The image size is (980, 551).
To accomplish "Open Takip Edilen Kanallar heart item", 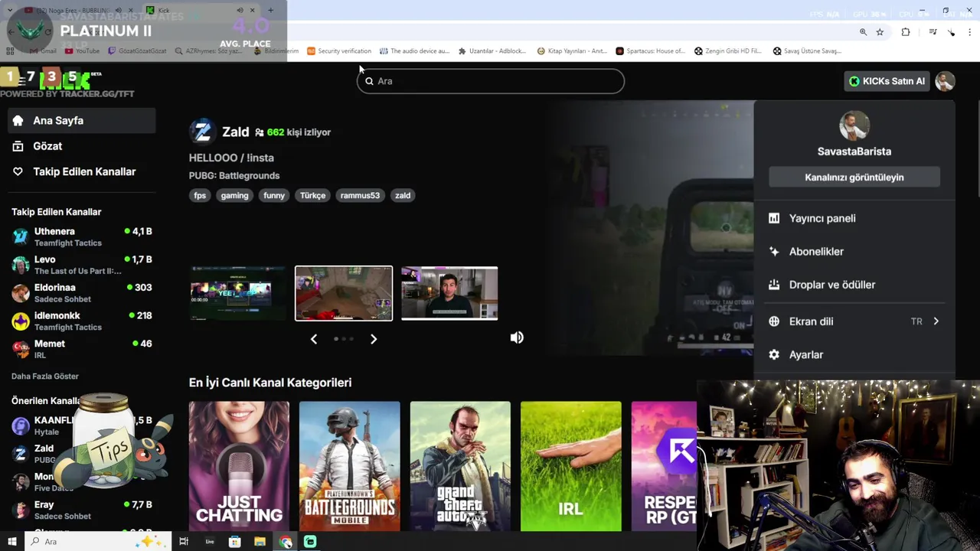I will pos(83,171).
